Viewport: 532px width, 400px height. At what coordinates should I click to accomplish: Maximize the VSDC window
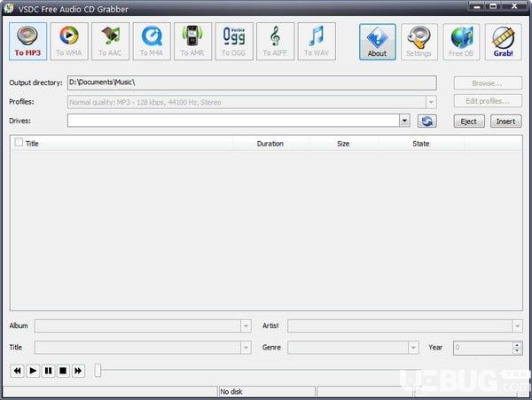[x=493, y=6]
